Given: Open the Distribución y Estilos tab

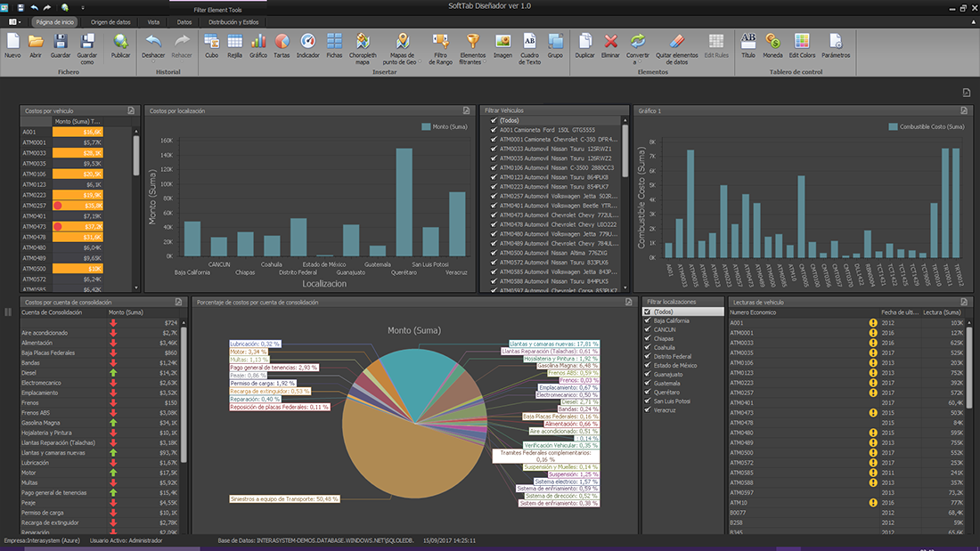Looking at the screenshot, I should (233, 22).
